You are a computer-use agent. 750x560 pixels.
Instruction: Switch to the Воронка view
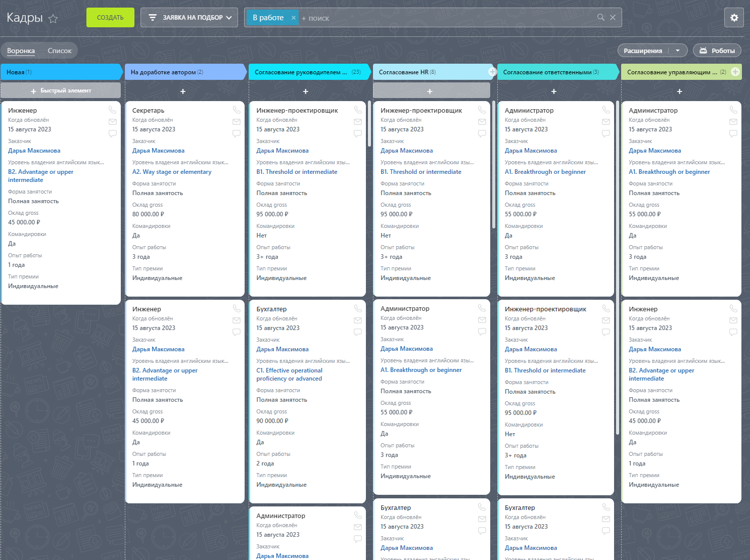coord(21,51)
